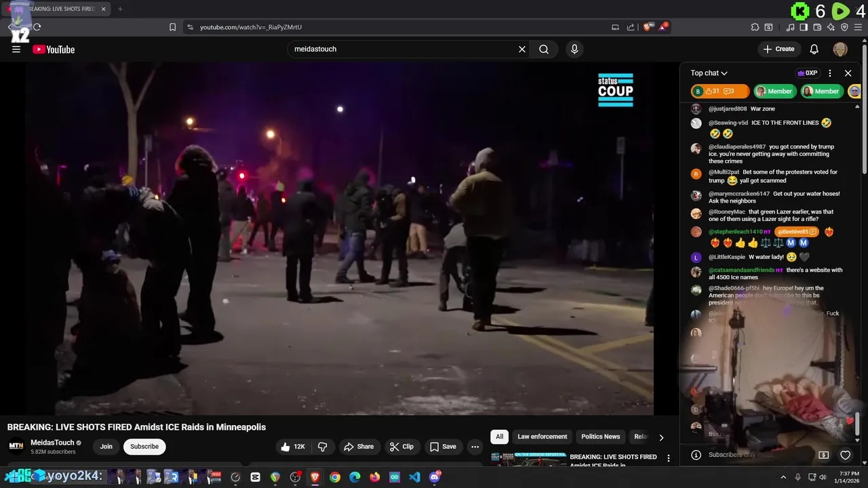Viewport: 868px width, 488px height.
Task: Open Microsoft Edge from the taskbar
Action: [x=355, y=477]
